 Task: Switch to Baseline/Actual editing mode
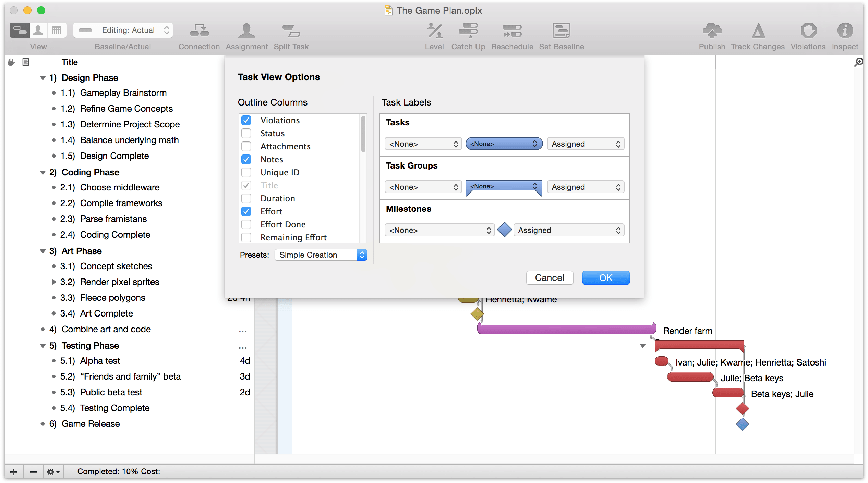click(x=124, y=30)
